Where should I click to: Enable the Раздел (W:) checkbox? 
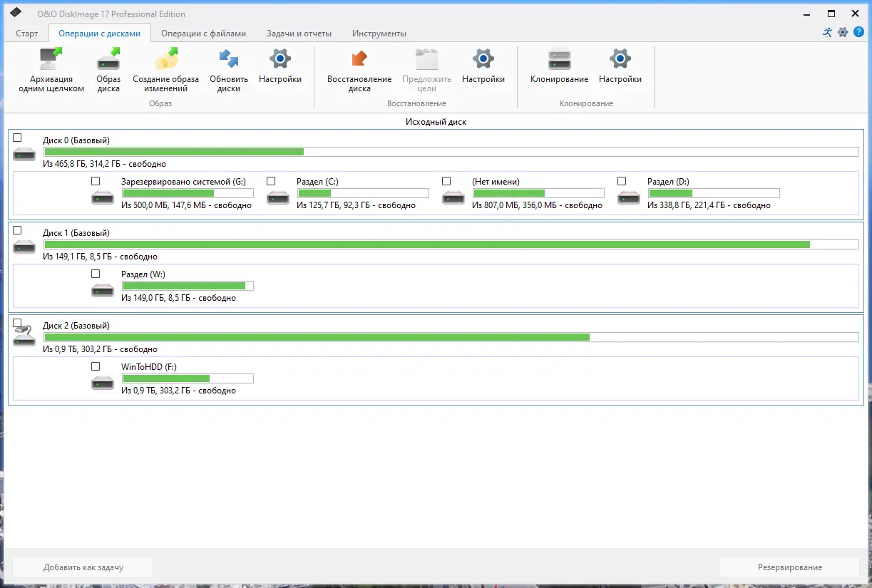pos(96,274)
